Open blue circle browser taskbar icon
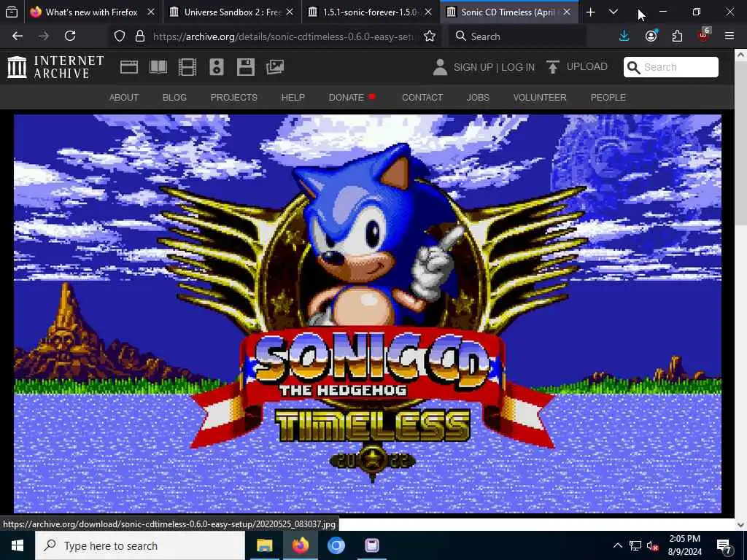The height and width of the screenshot is (560, 747). (336, 545)
